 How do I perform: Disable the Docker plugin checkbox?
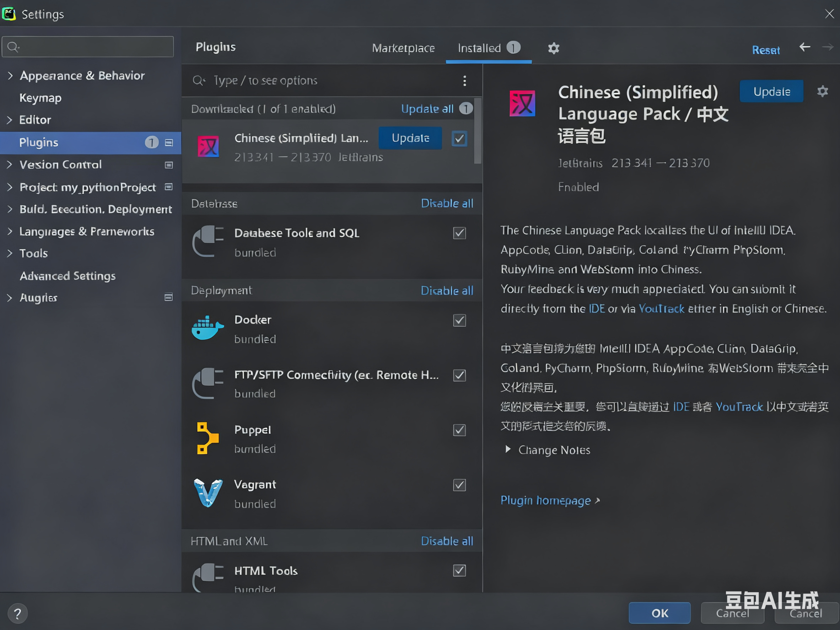pyautogui.click(x=459, y=321)
